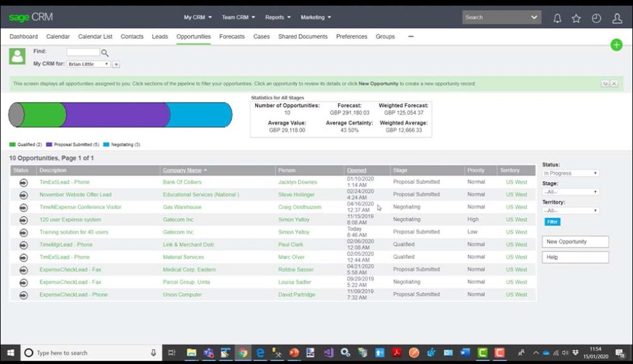Click the Help button

575,257
